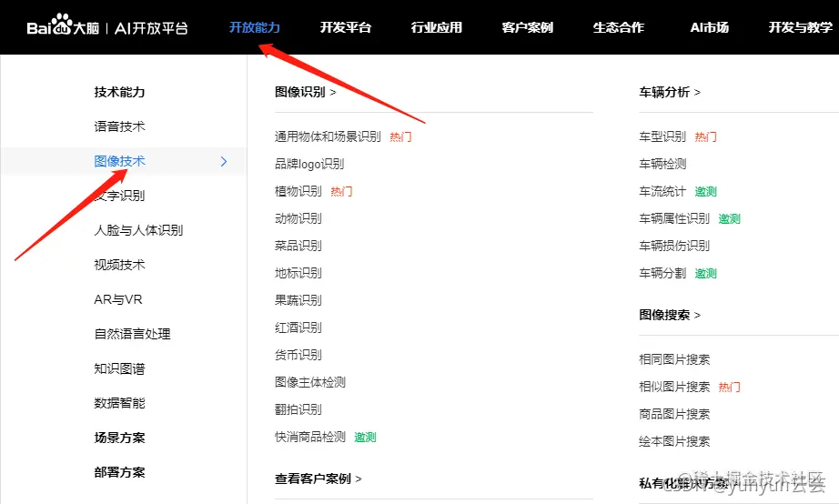Open 品牌logo识别 link
This screenshot has height=504, width=839.
309,164
